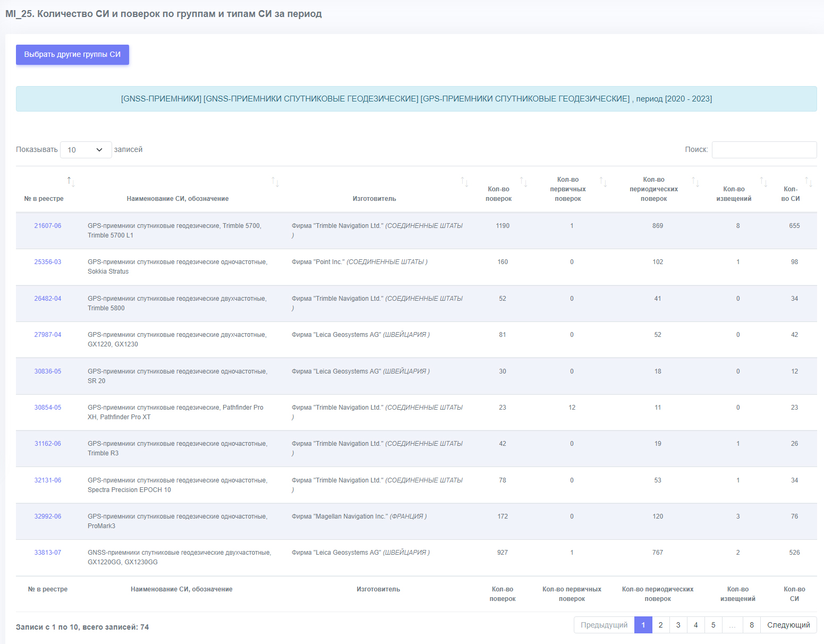This screenshot has height=644, width=824.
Task: Go to page 2 of results
Action: 660,625
